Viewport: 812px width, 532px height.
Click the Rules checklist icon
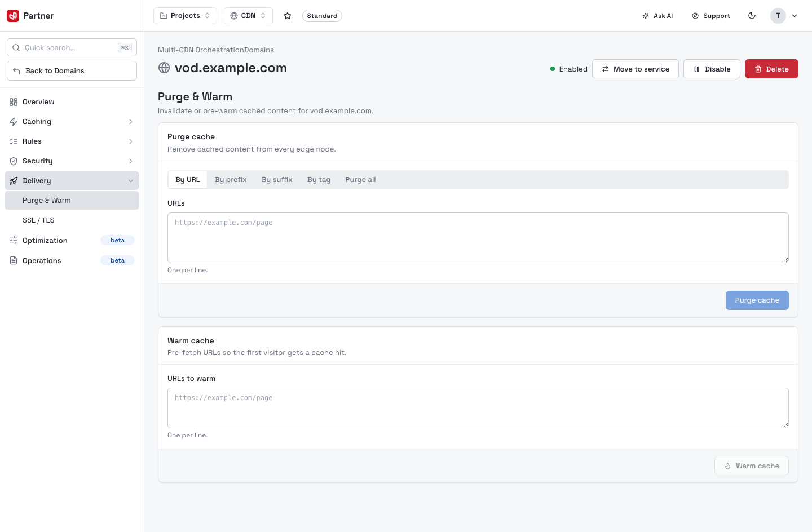14,141
